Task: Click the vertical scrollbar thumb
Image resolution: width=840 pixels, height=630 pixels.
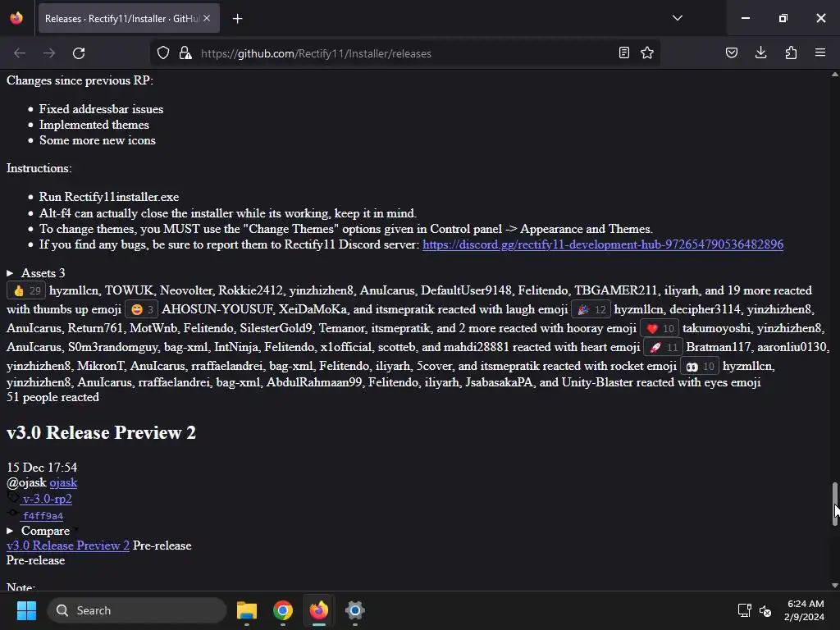Action: pyautogui.click(x=834, y=504)
